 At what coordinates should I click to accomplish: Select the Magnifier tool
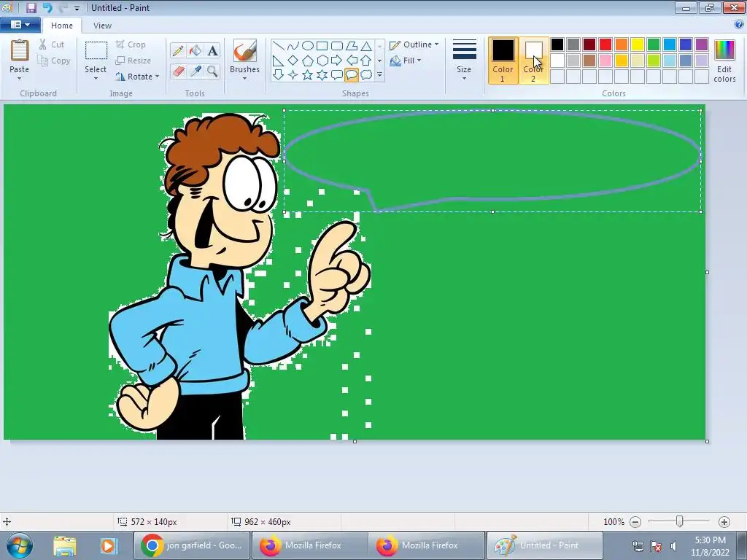[212, 71]
